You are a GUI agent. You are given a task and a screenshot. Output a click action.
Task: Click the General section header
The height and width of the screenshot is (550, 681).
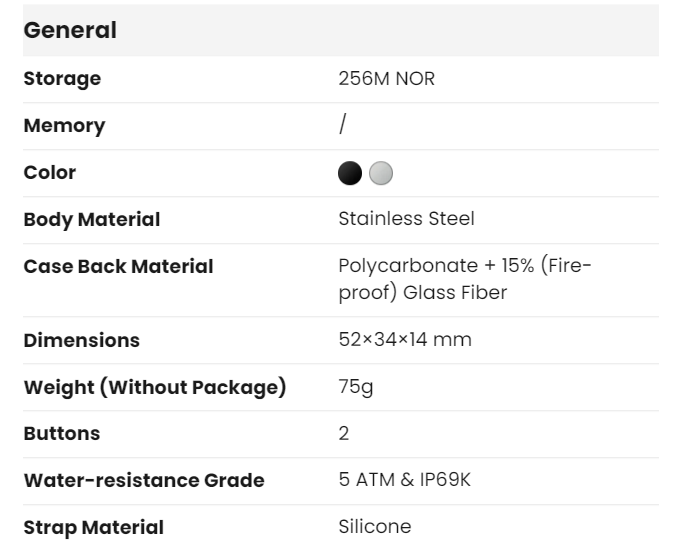pos(70,30)
